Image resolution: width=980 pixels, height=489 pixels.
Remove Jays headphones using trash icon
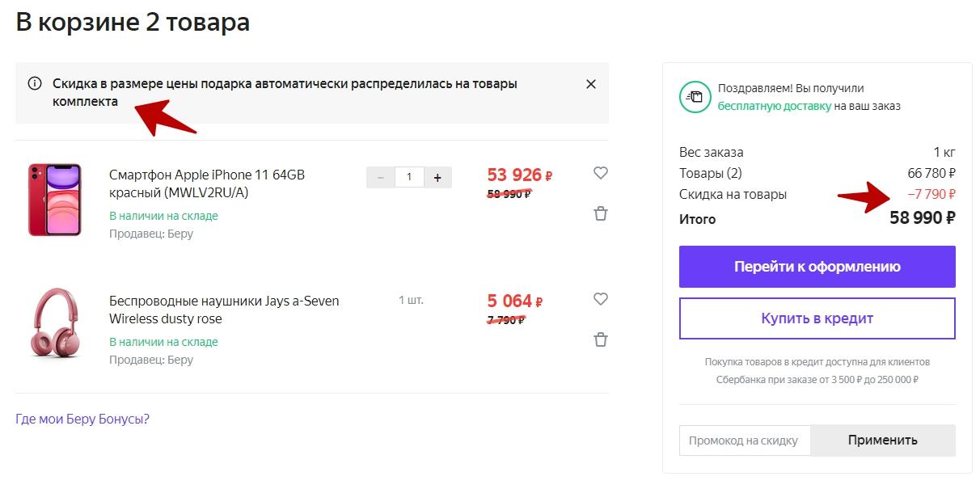(600, 339)
